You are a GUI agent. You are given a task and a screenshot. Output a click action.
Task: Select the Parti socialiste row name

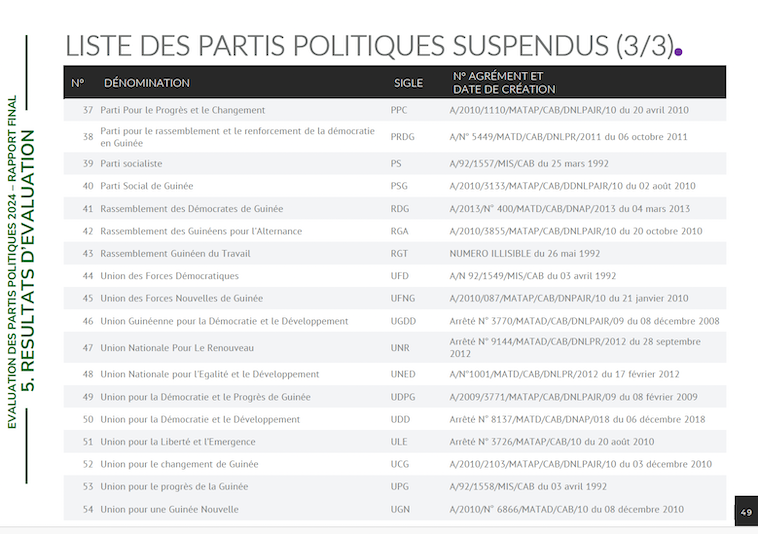pyautogui.click(x=131, y=163)
